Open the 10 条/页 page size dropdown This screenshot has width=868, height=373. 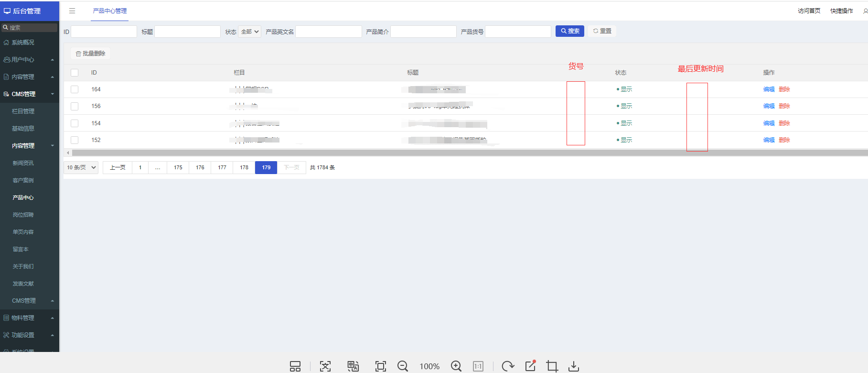[81, 167]
